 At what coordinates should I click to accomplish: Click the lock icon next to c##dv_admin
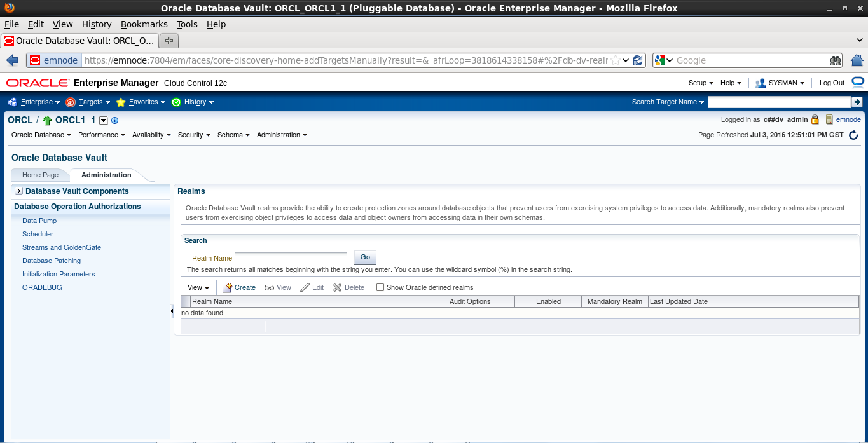tap(815, 119)
